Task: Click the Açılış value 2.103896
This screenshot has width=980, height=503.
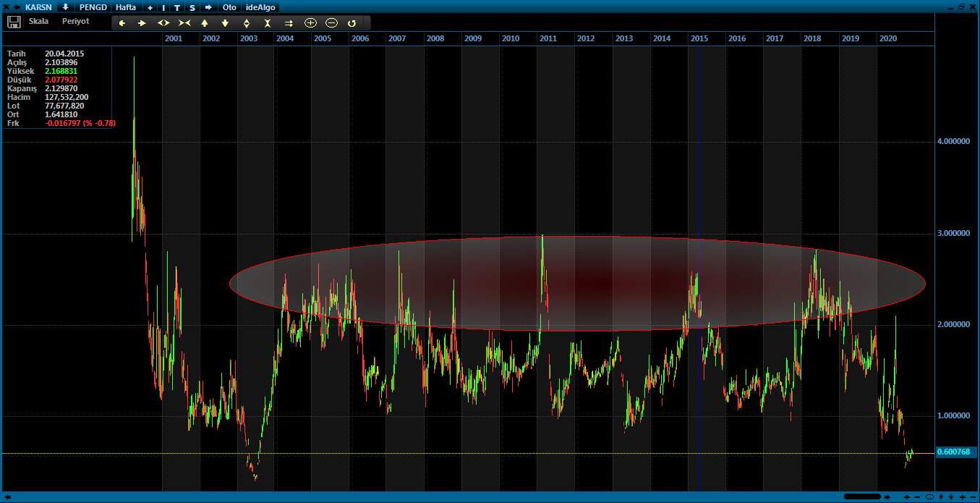Action: (61, 63)
